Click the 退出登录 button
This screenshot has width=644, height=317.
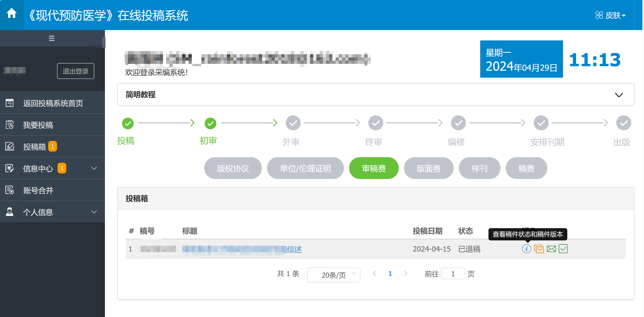[x=75, y=71]
